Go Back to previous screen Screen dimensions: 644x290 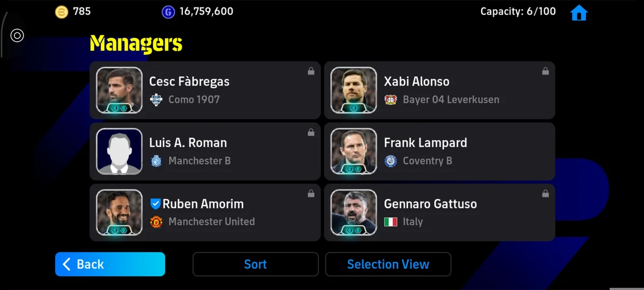110,264
